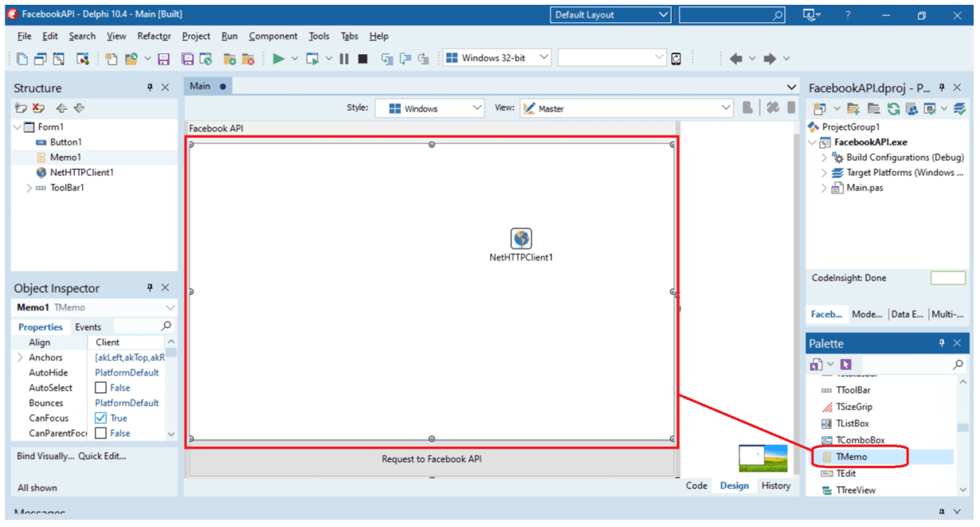
Task: Switch to the Events tab
Action: [88, 327]
